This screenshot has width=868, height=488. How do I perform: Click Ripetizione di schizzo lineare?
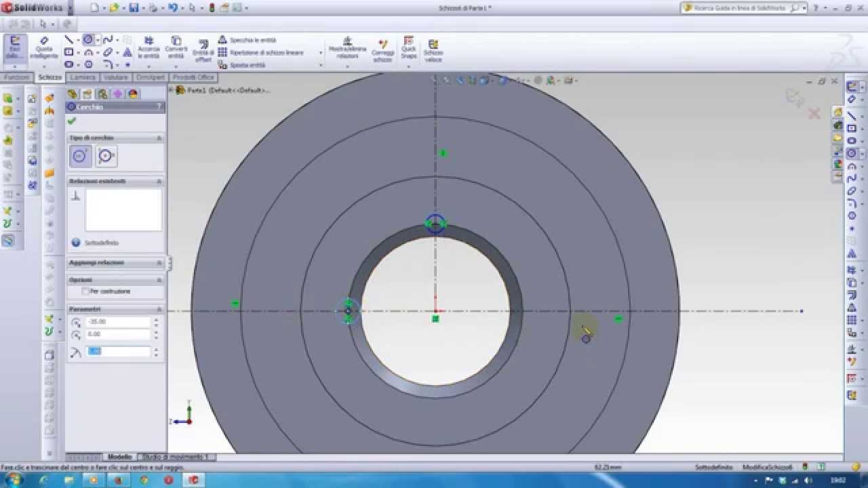click(260, 52)
